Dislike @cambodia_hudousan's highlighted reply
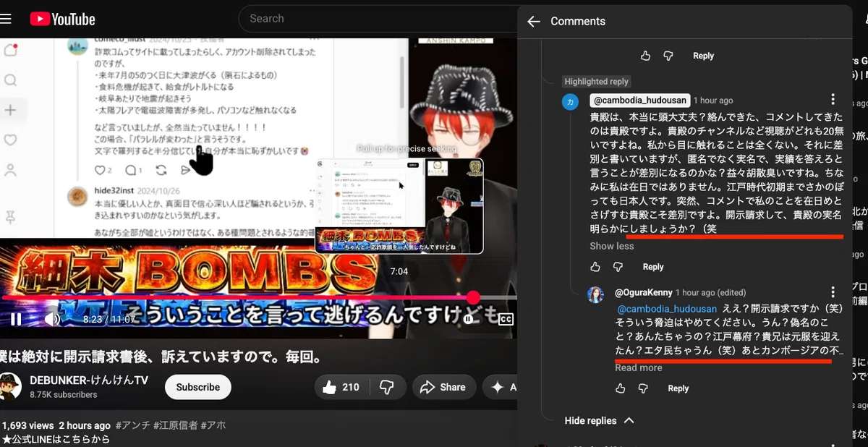868x447 pixels. [x=618, y=267]
